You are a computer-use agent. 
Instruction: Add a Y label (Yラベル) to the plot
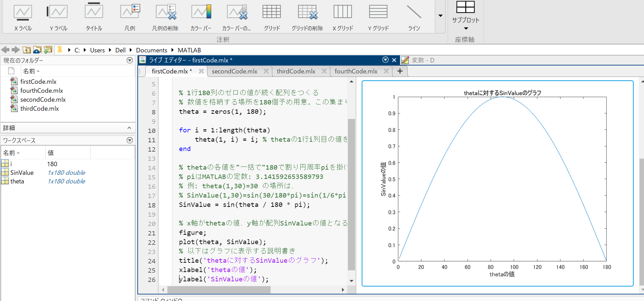coord(58,17)
